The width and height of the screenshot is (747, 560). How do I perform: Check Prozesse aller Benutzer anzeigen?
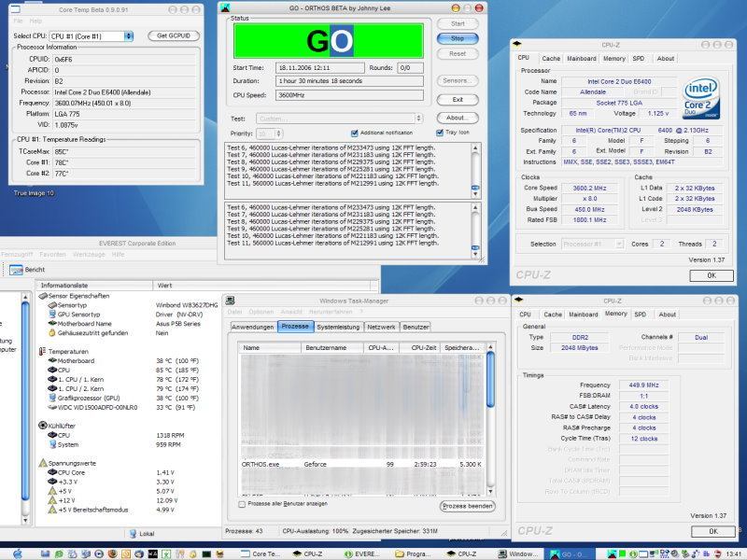point(242,504)
